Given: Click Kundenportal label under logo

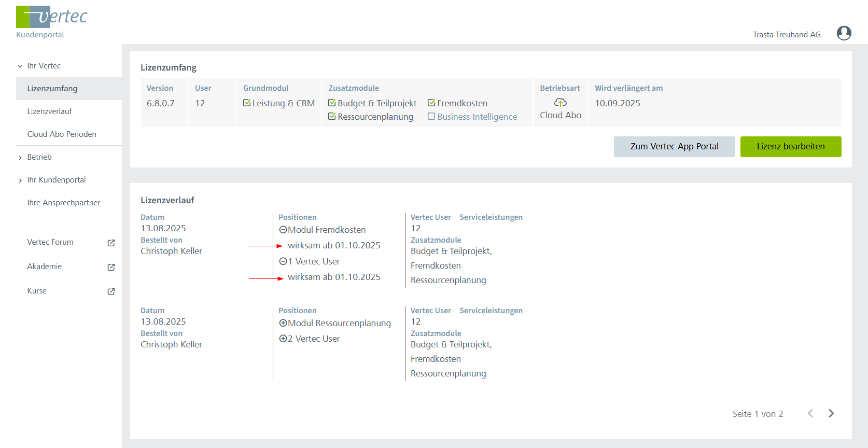Looking at the screenshot, I should [x=40, y=35].
